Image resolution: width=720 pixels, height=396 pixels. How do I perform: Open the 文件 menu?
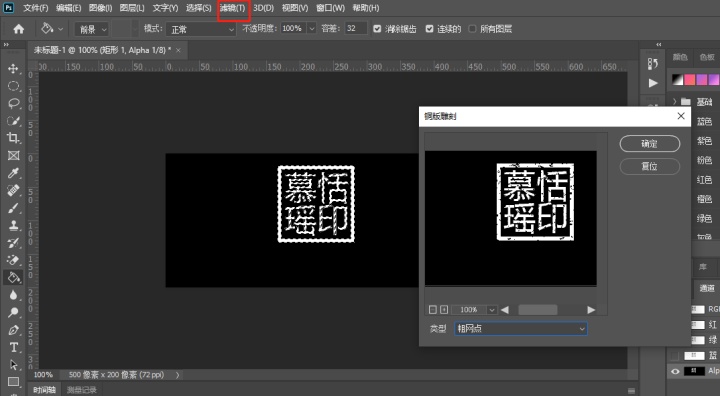pyautogui.click(x=35, y=8)
